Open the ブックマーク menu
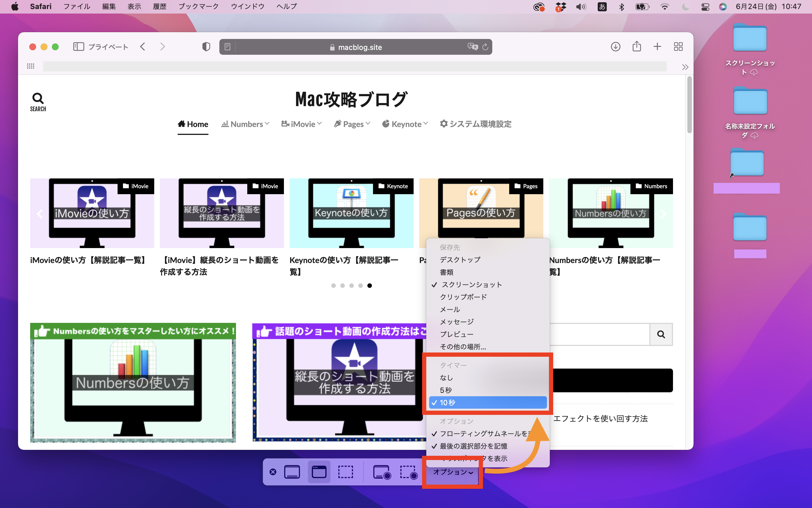The width and height of the screenshot is (812, 508). pos(198,7)
